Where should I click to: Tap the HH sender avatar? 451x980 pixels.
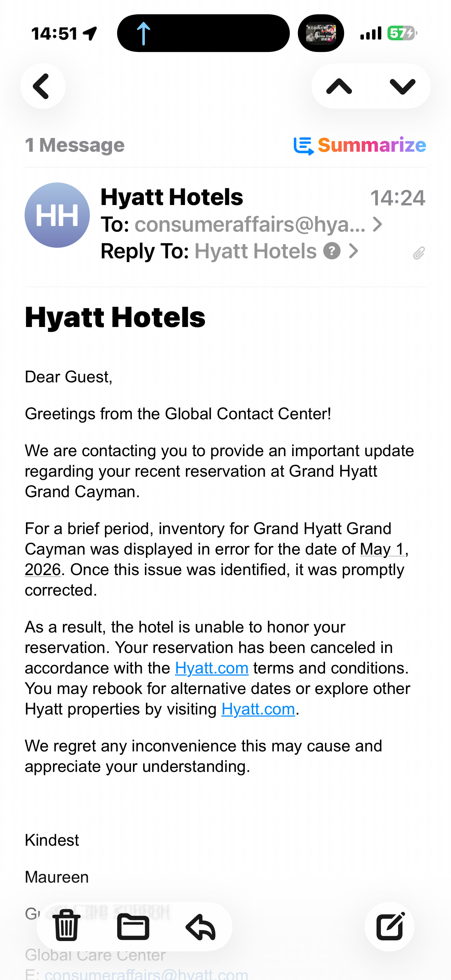tap(57, 215)
